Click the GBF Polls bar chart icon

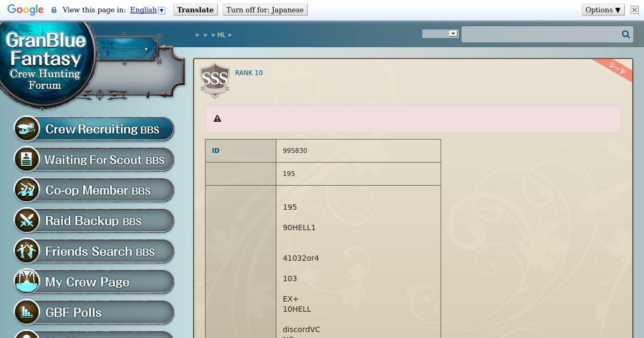click(27, 312)
